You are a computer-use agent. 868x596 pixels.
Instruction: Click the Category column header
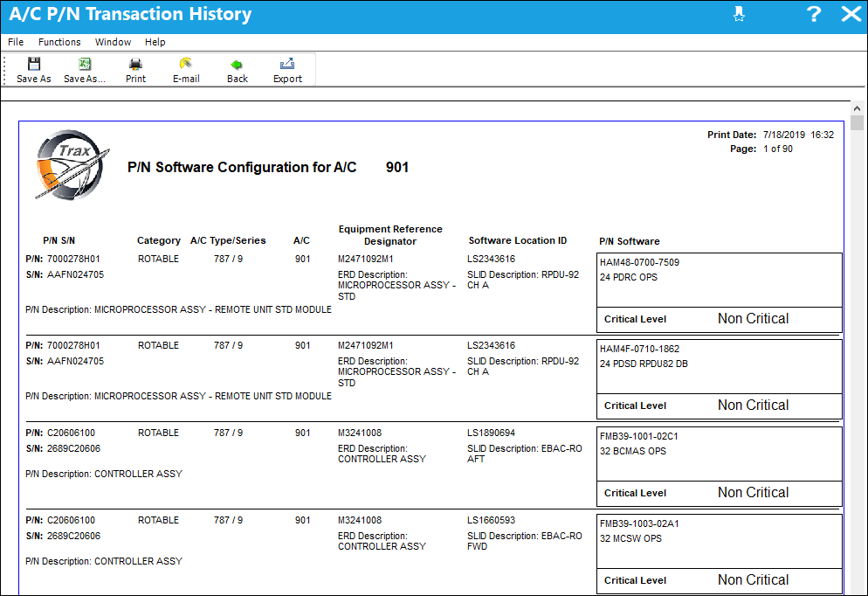pyautogui.click(x=159, y=240)
